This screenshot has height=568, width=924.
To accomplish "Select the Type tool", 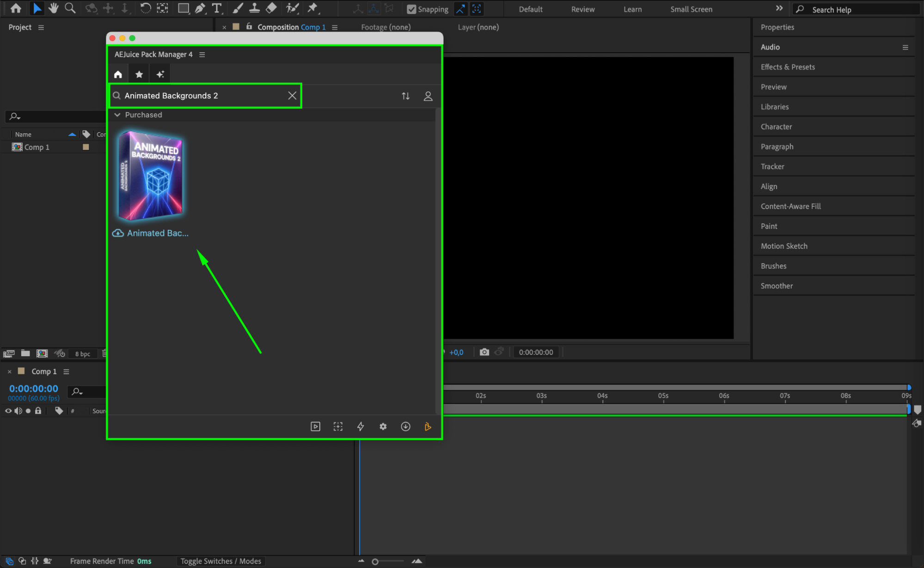I will click(x=216, y=8).
